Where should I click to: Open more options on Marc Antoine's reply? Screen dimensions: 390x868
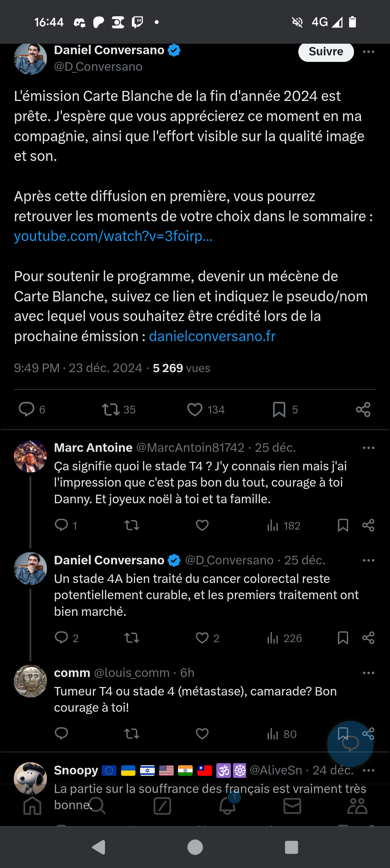[x=368, y=448]
